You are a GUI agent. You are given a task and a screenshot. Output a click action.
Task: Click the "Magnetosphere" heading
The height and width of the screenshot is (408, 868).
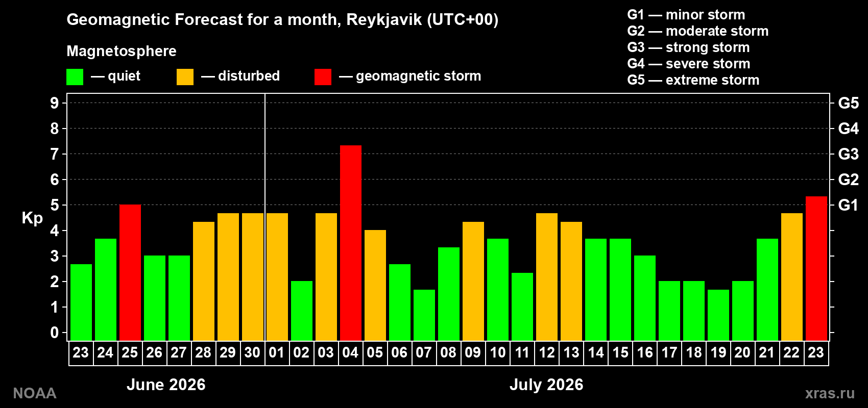point(122,51)
